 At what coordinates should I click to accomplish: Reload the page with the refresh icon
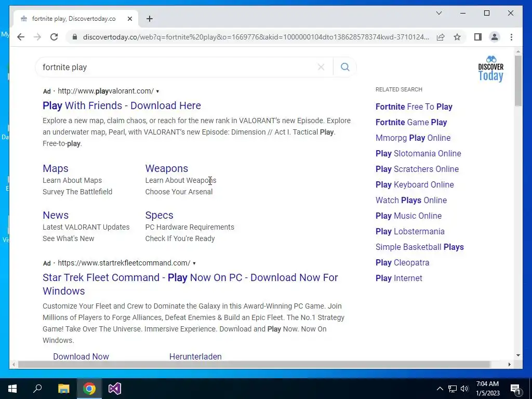pos(54,37)
